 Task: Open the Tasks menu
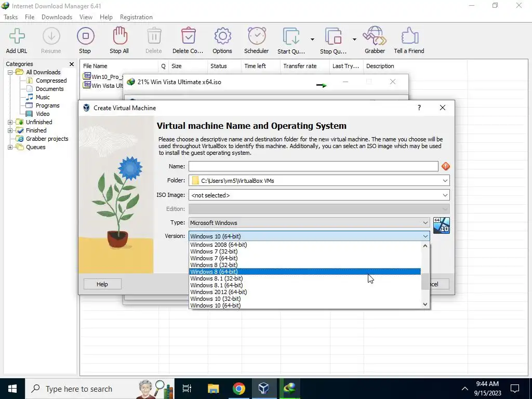click(11, 17)
